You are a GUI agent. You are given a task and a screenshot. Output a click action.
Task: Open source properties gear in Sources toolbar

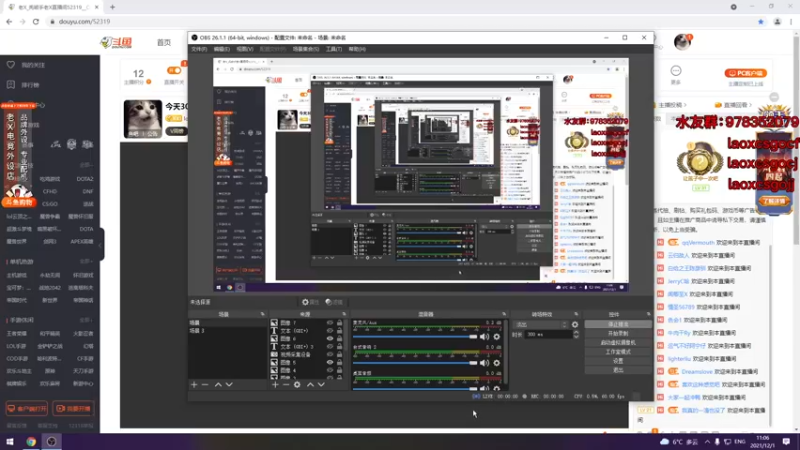click(297, 385)
